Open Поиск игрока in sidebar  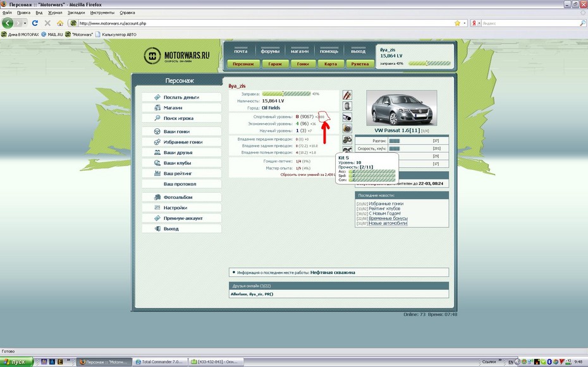tap(181, 118)
